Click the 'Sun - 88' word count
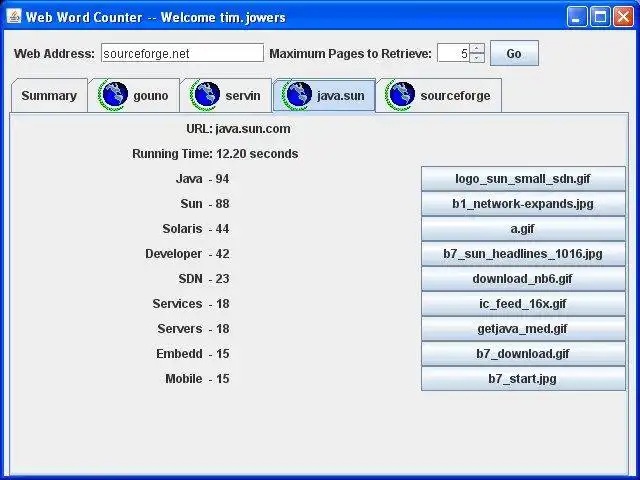640x480 pixels. click(x=205, y=204)
